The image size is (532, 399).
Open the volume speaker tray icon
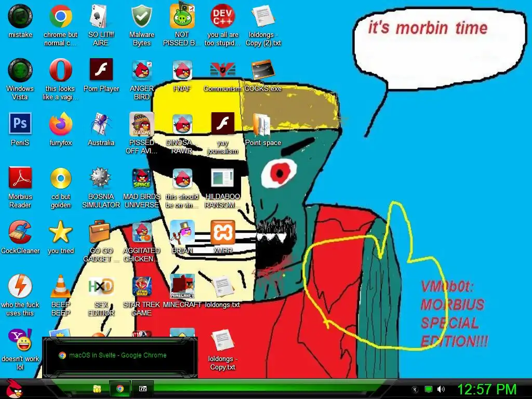click(x=441, y=389)
